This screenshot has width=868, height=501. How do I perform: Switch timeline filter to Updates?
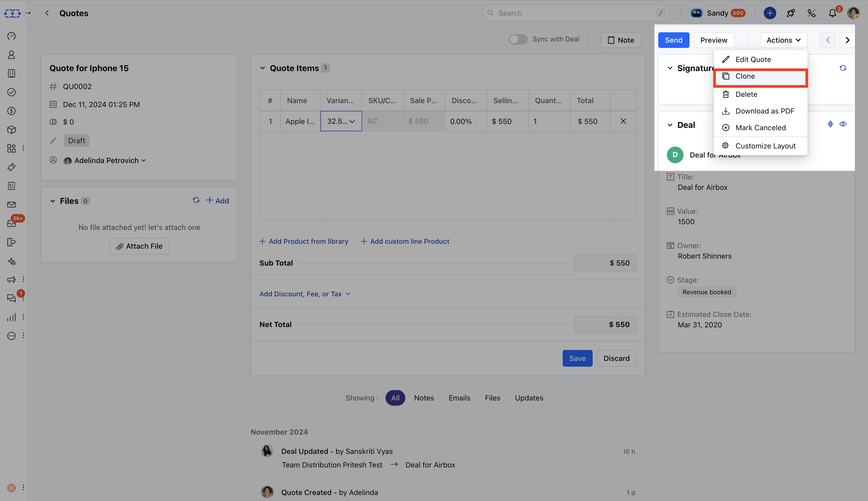pos(529,398)
